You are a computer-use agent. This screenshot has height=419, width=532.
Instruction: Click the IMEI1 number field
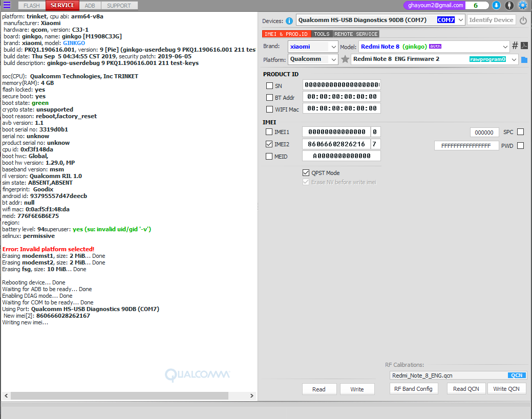(336, 132)
